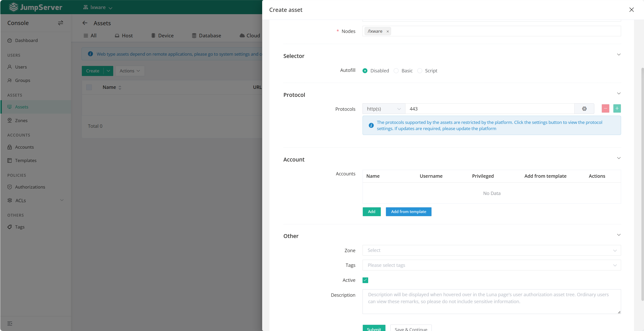Image resolution: width=644 pixels, height=331 pixels.
Task: Add another protocol with plus icon
Action: pyautogui.click(x=617, y=108)
